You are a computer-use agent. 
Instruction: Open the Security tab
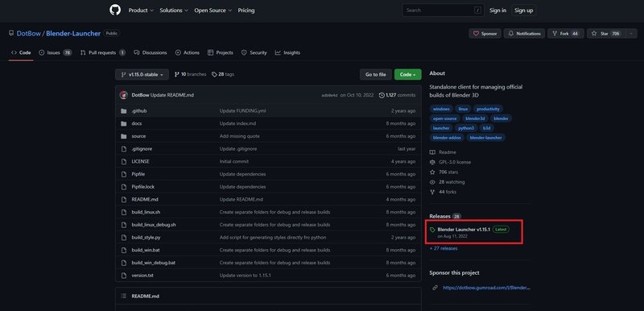coord(254,52)
